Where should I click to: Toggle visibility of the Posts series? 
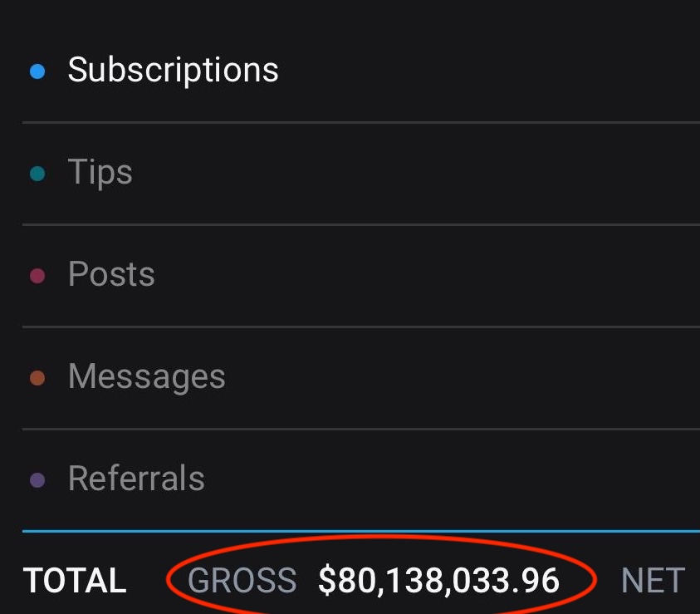click(x=111, y=274)
